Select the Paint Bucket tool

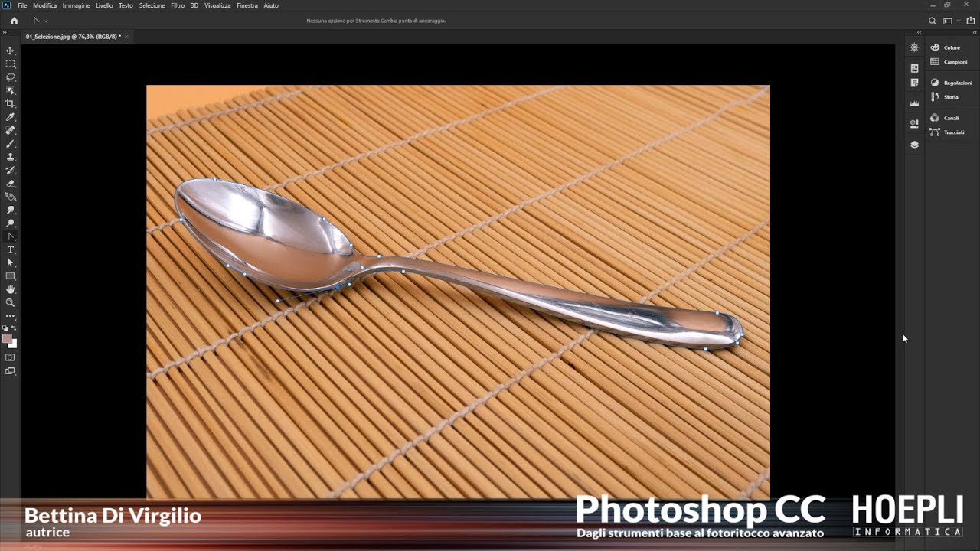coord(10,197)
